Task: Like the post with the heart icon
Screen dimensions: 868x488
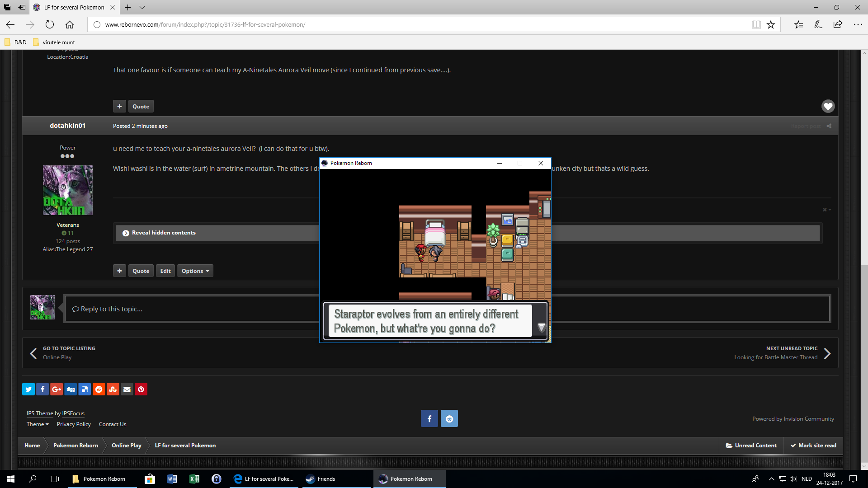Action: (x=828, y=106)
